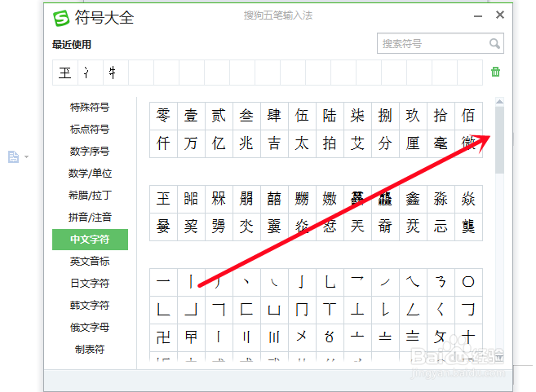This screenshot has height=392, width=536.
Task: Click the Sogou S logo icon
Action: click(61, 18)
